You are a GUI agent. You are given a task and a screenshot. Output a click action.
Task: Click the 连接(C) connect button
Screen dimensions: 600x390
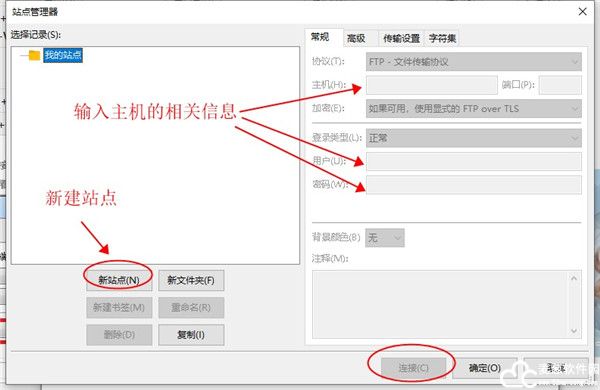coord(414,368)
